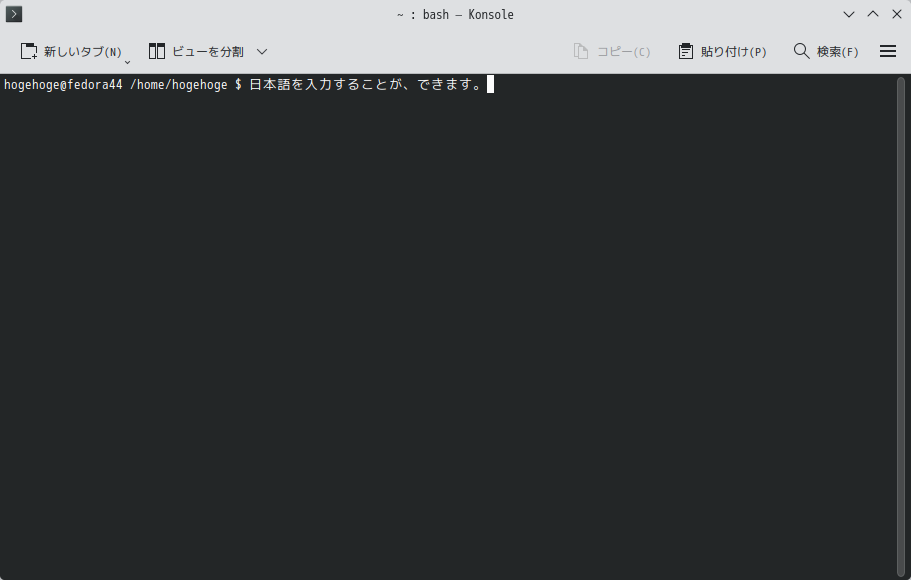Screen dimensions: 911x580
Task: Close the Konsole window
Action: point(896,14)
